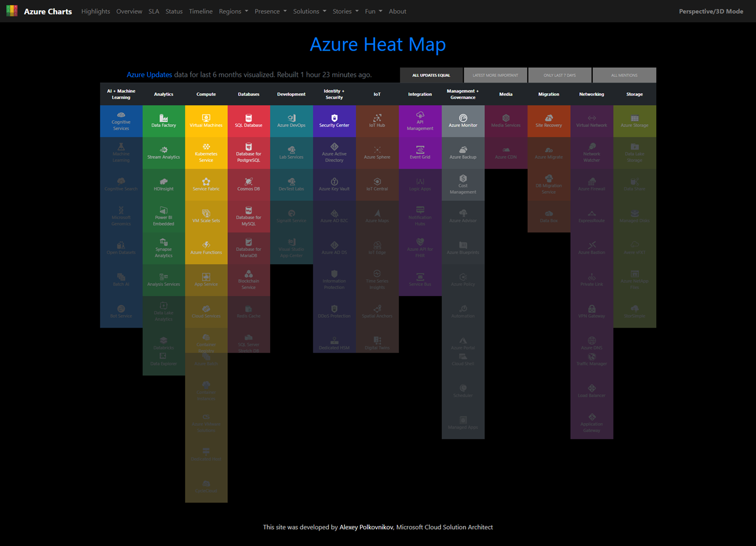Open the Data Factory tile
This screenshot has height=546, width=756.
[164, 121]
